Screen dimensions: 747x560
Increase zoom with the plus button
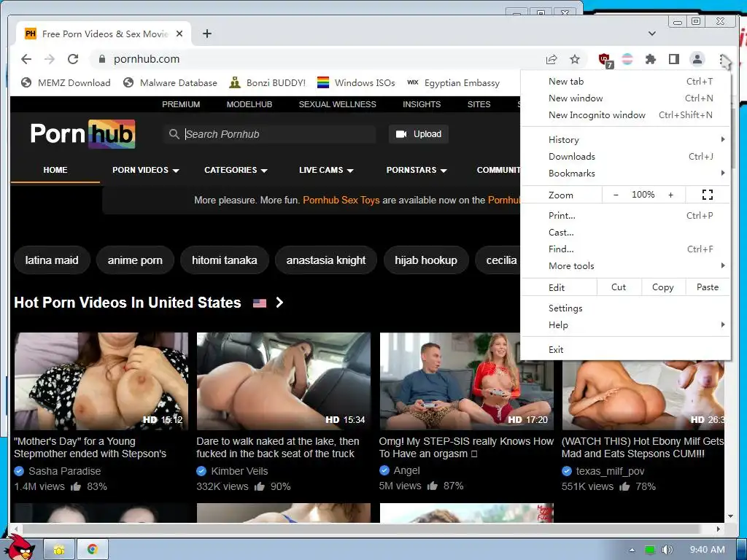pos(671,195)
